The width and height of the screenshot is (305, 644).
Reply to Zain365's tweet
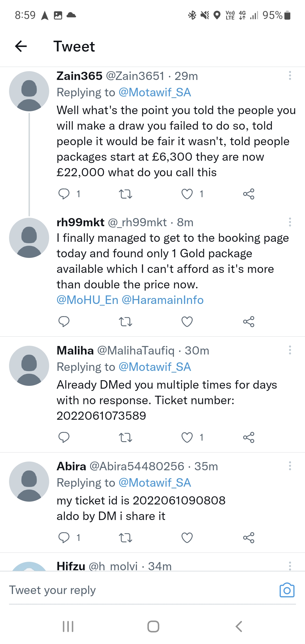(64, 194)
